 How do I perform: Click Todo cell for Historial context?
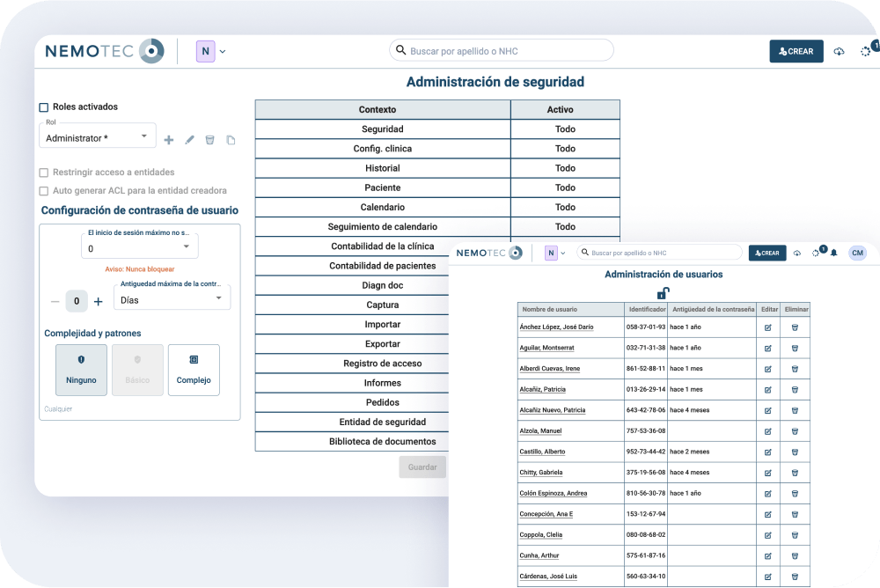point(565,168)
